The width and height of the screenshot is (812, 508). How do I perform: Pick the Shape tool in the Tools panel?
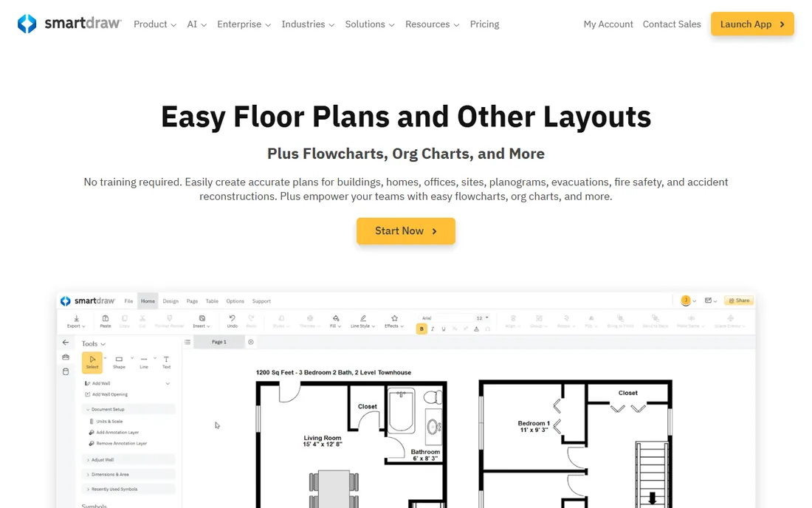[x=119, y=363]
